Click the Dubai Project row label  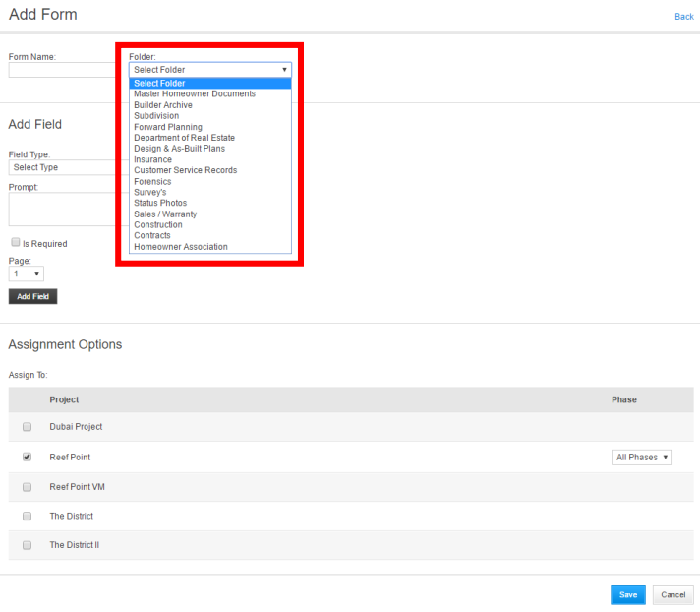tap(76, 427)
